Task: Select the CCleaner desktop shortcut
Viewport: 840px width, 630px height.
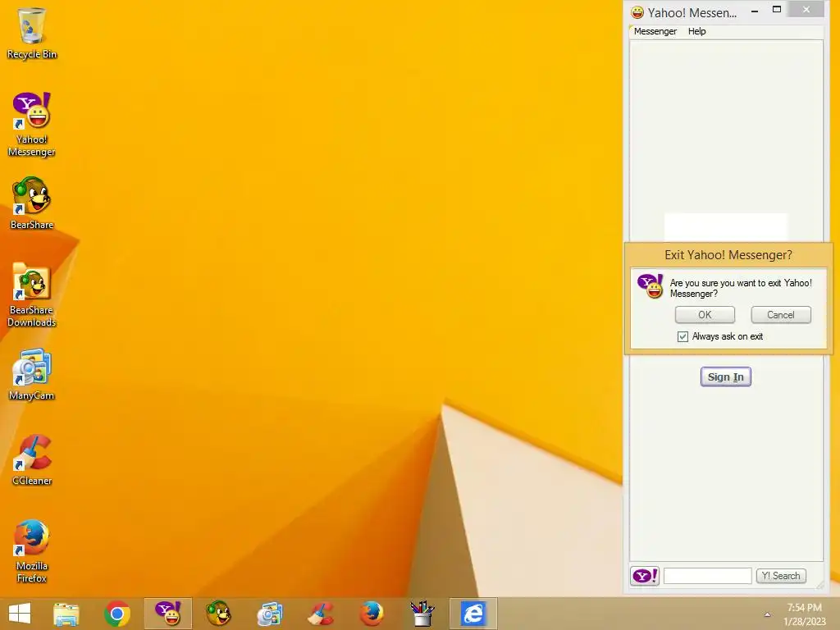Action: coord(32,459)
